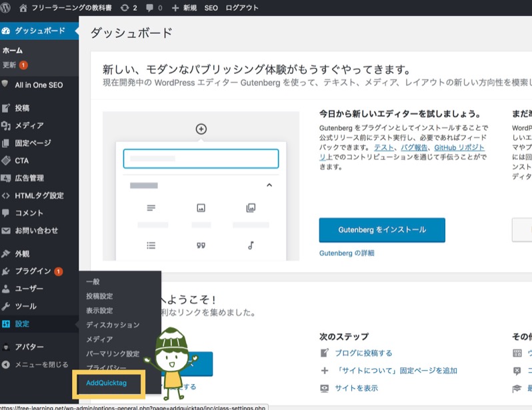
Task: Click the monitor icon beside サイトを表示
Action: tap(325, 388)
